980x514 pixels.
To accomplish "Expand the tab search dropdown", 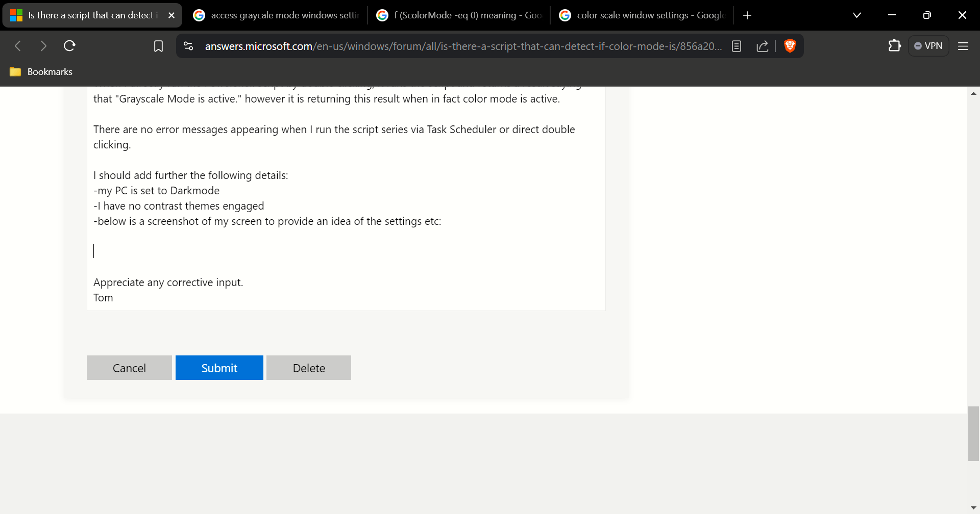I will (x=857, y=15).
